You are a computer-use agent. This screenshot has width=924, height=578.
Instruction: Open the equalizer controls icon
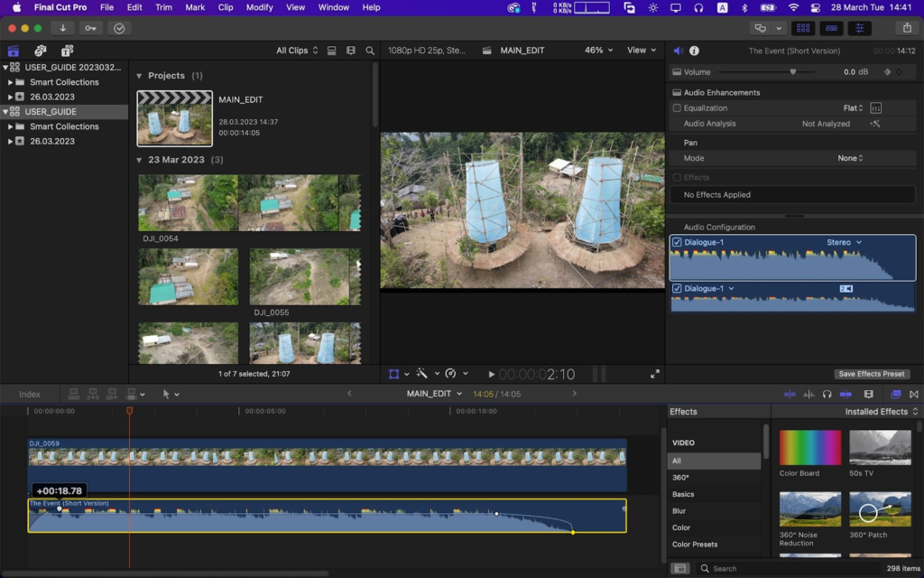tap(875, 108)
